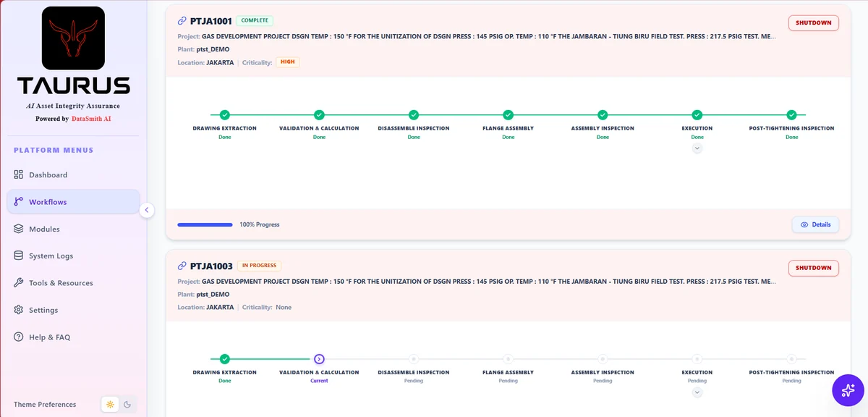Open the PTJA1001 workflow title

(x=211, y=22)
